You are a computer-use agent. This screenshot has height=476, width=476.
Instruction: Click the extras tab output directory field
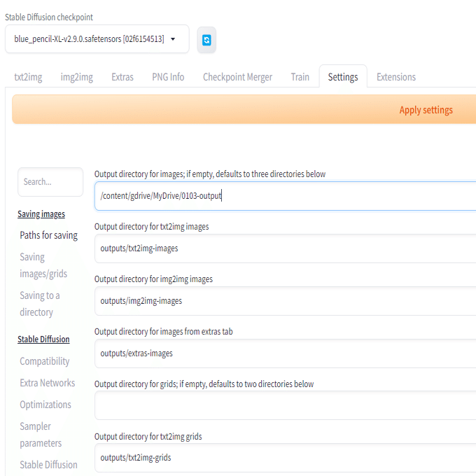coord(286,353)
